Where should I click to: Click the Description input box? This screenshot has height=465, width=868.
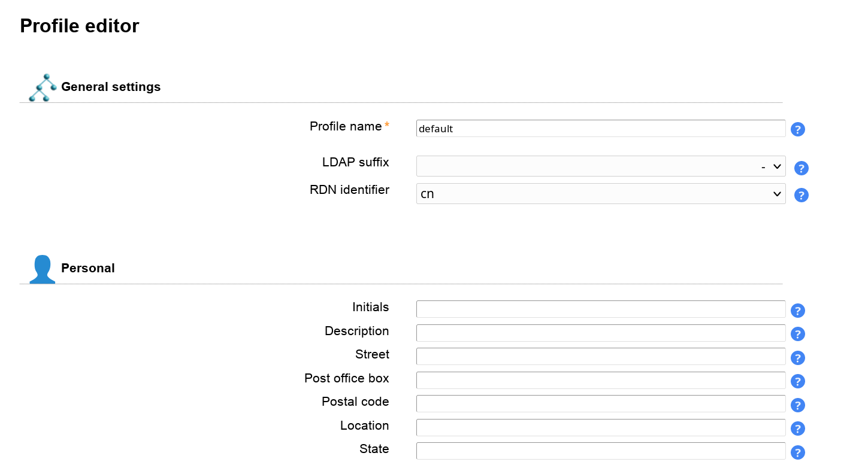[x=600, y=333]
